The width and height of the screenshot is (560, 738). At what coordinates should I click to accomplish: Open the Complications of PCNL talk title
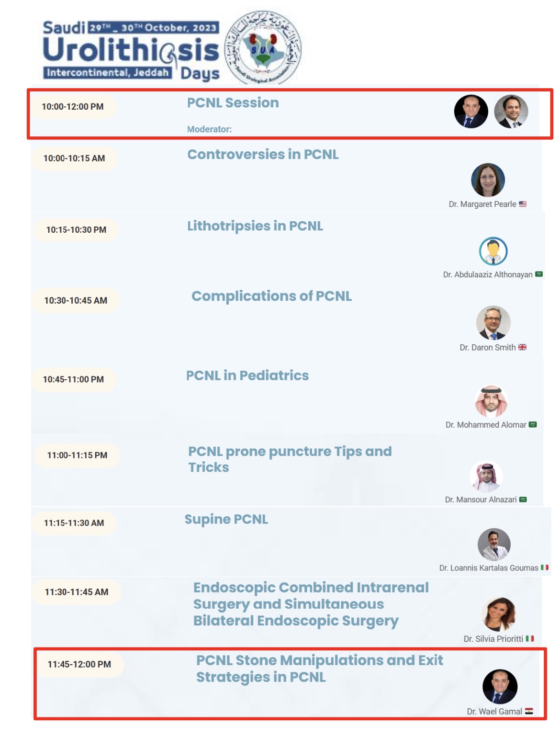pos(271,296)
